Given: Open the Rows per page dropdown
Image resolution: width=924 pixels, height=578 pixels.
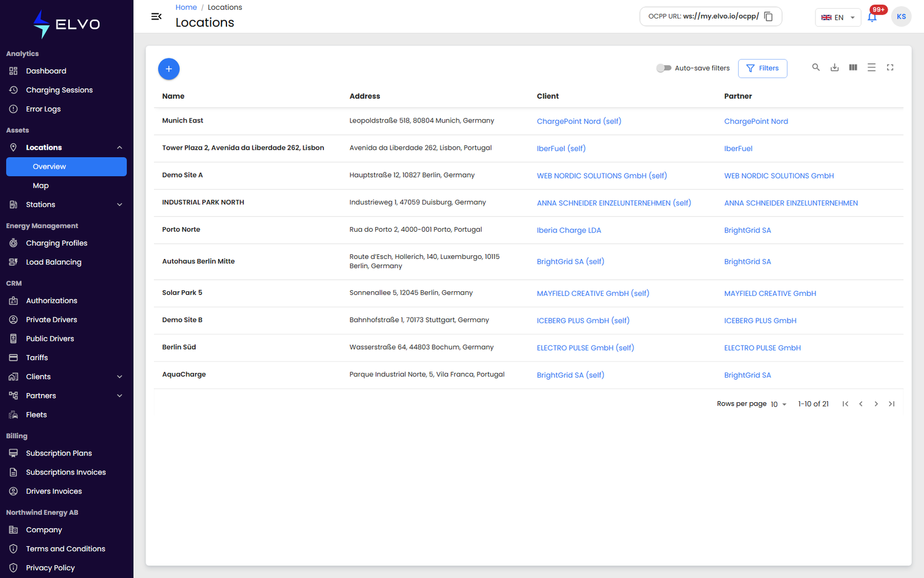Looking at the screenshot, I should (x=778, y=404).
